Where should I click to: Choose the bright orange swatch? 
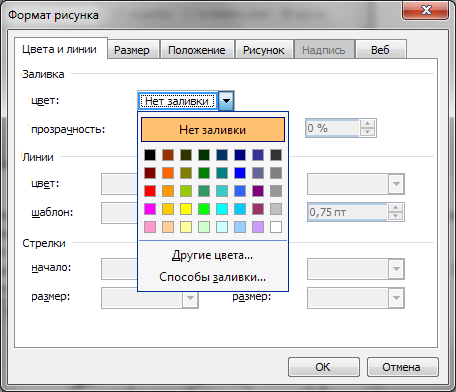tap(168, 173)
